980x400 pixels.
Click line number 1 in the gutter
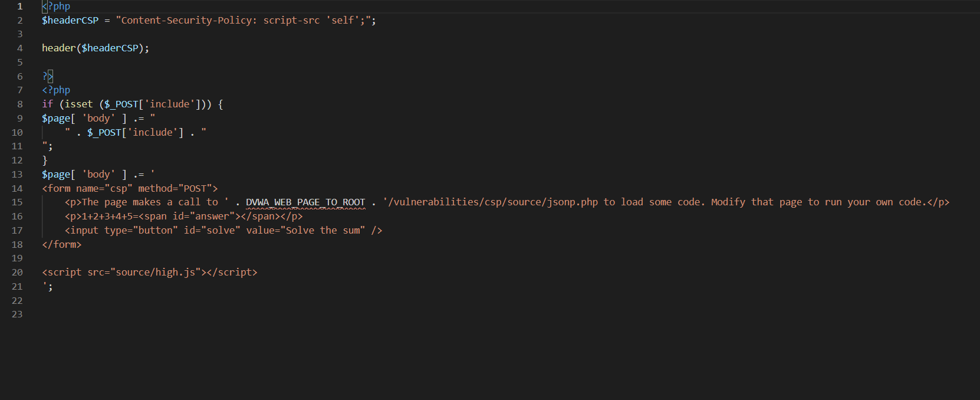click(x=19, y=6)
